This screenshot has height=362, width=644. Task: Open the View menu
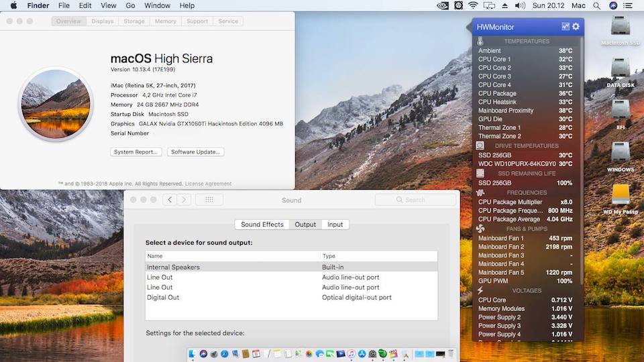tap(109, 6)
